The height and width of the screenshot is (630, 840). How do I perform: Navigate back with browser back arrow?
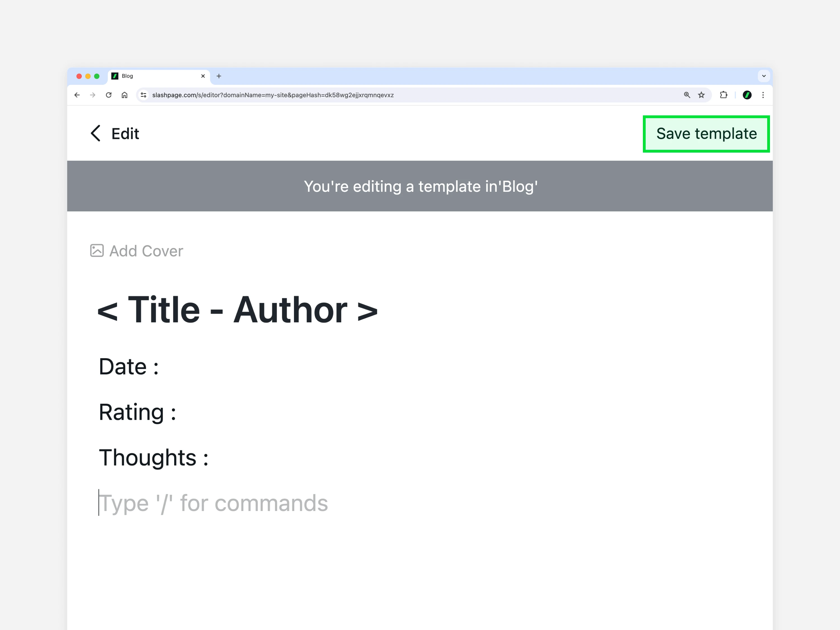[77, 95]
